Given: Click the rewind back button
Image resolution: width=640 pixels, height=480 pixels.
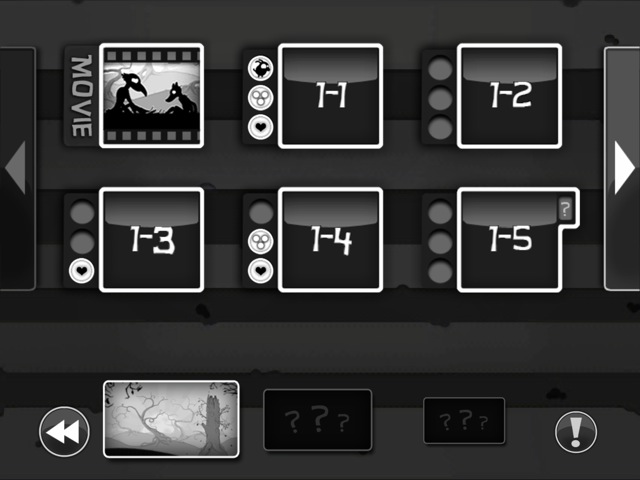Looking at the screenshot, I should (64, 431).
